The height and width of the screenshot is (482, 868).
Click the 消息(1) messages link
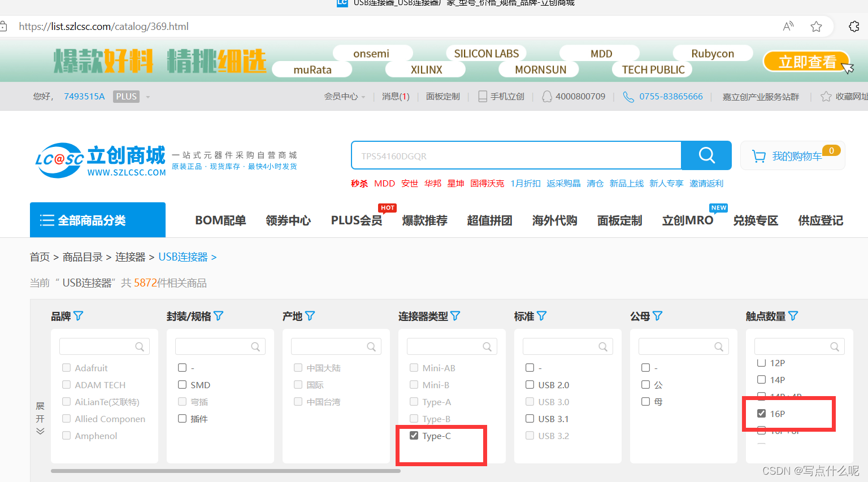[396, 97]
